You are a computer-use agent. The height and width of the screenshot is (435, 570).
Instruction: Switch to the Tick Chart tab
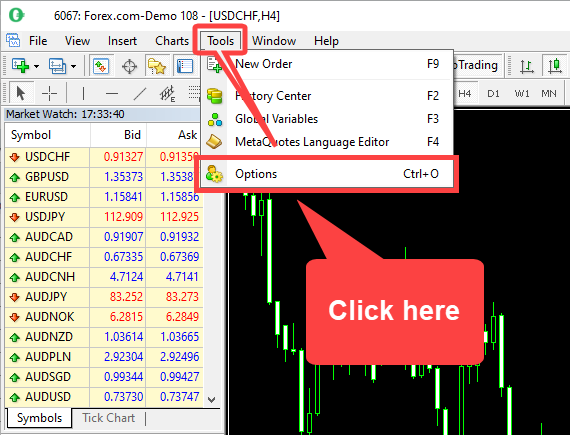[108, 418]
